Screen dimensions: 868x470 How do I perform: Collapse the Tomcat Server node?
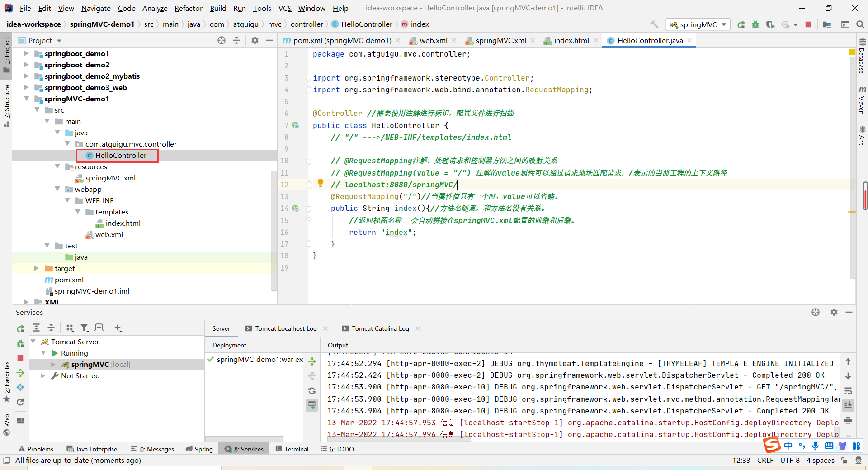(33, 342)
